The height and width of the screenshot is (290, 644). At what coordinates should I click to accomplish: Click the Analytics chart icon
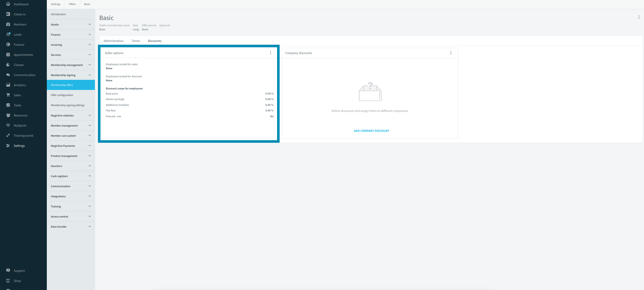8,85
